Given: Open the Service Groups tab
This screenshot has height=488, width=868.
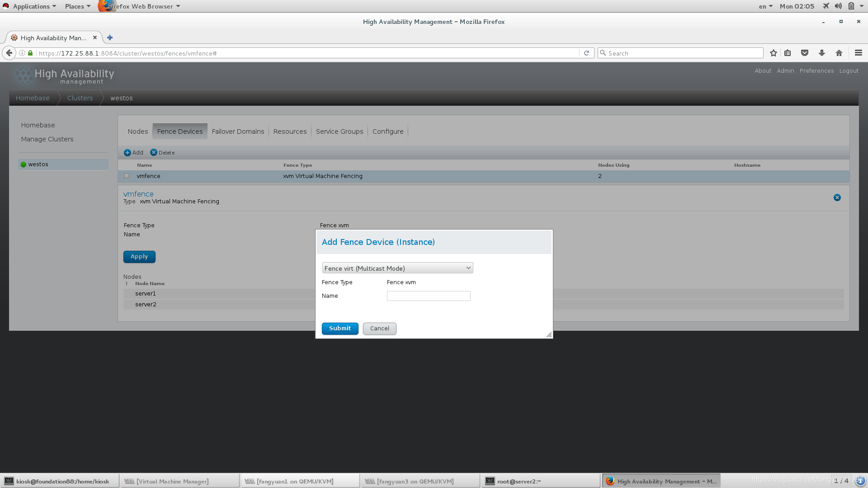Looking at the screenshot, I should pyautogui.click(x=339, y=131).
